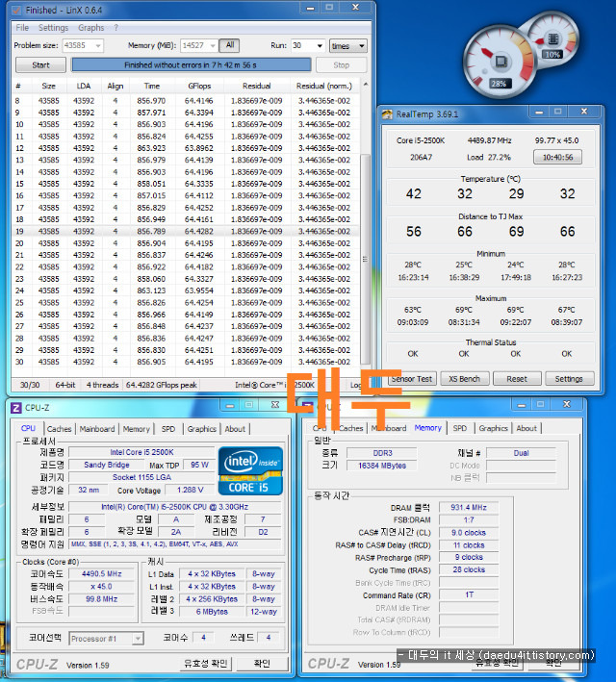Switch to Graphics tab in left CPU-Z
Screen dimensions: 616x682
point(201,429)
